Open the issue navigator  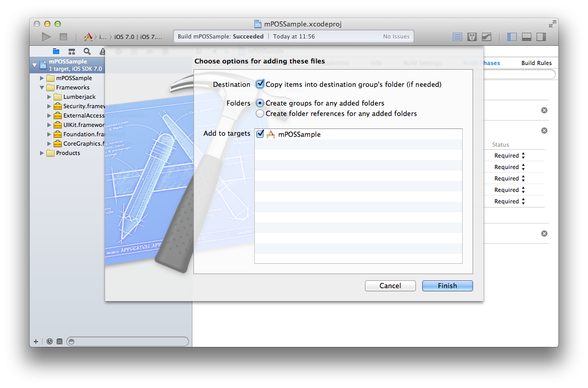102,51
